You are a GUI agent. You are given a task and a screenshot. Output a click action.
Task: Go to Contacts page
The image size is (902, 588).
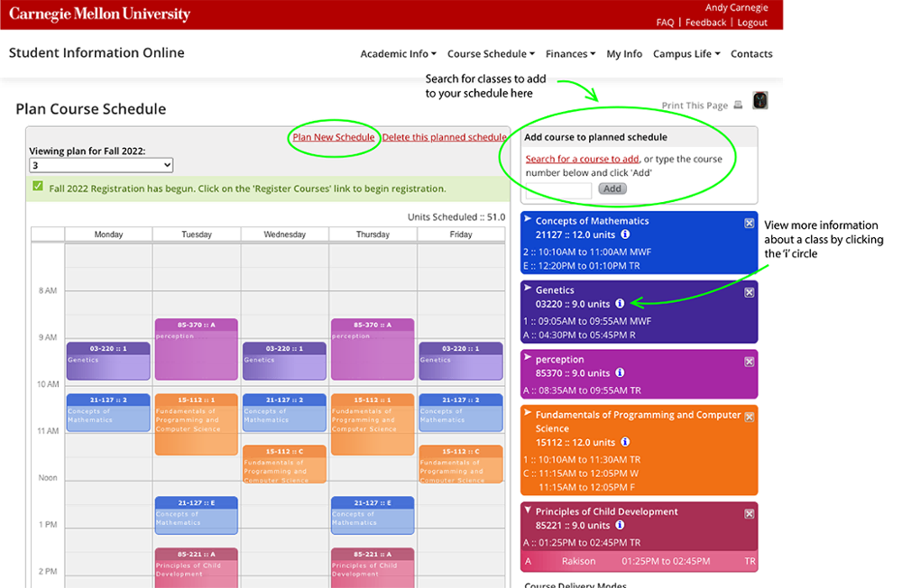(x=751, y=53)
